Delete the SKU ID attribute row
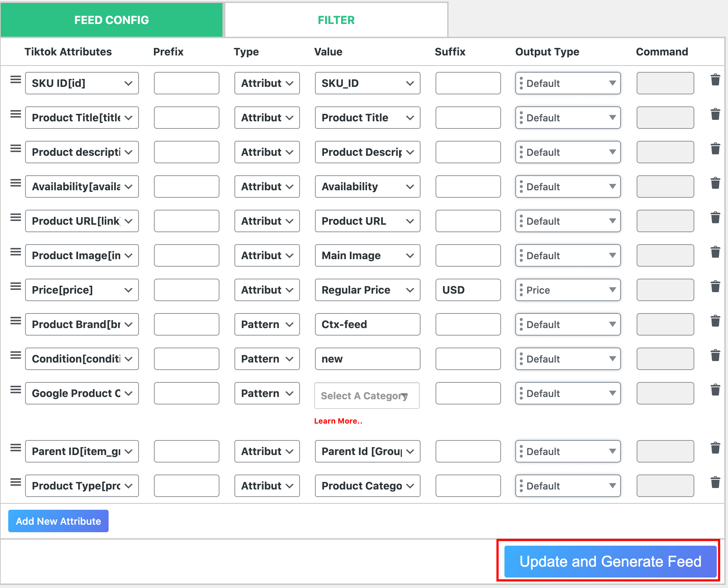The width and height of the screenshot is (728, 588). (x=716, y=79)
